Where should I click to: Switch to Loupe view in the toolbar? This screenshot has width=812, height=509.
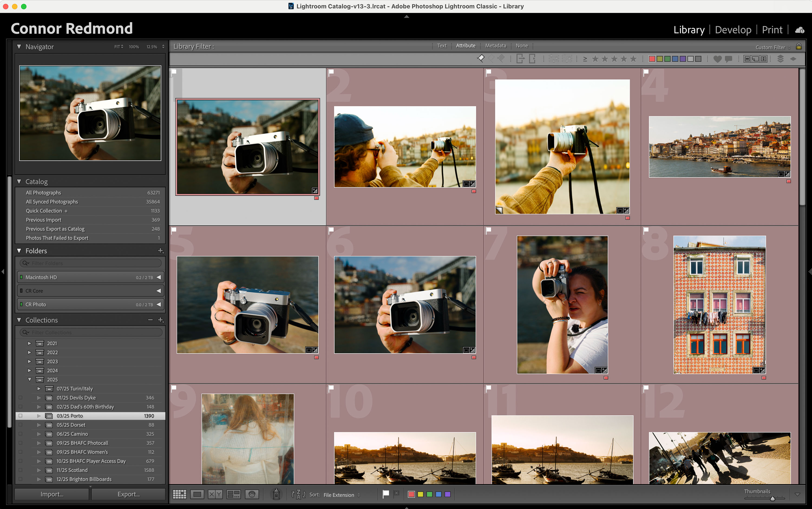197,494
